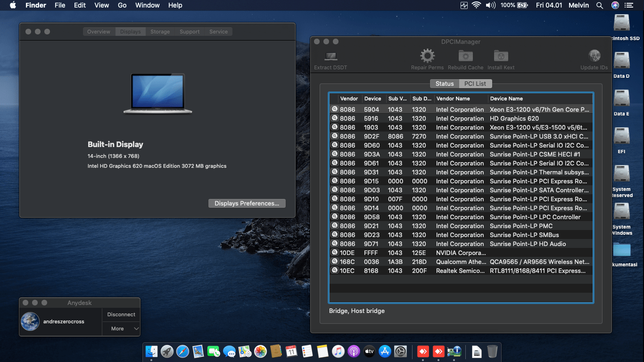The width and height of the screenshot is (644, 362).
Task: Open the Apple menu
Action: [x=13, y=5]
